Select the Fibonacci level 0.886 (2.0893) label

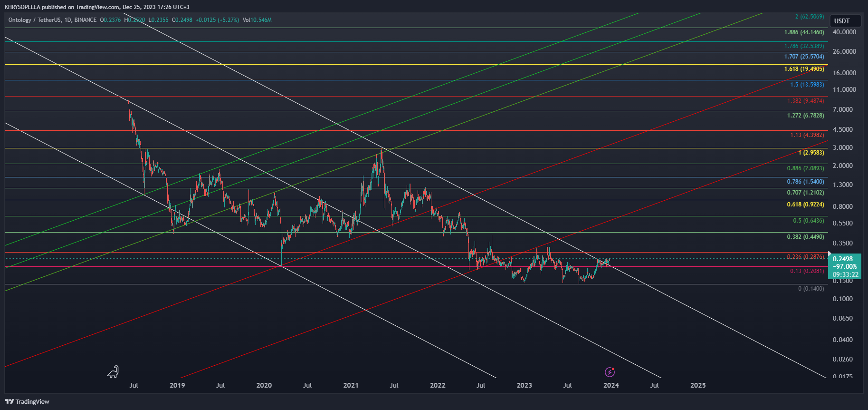click(805, 168)
